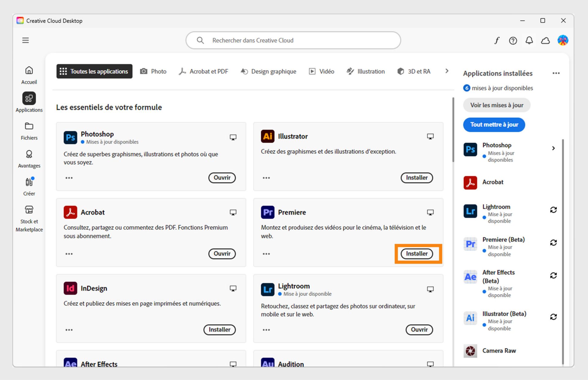The width and height of the screenshot is (588, 380).
Task: Open the hamburger menu
Action: (25, 40)
